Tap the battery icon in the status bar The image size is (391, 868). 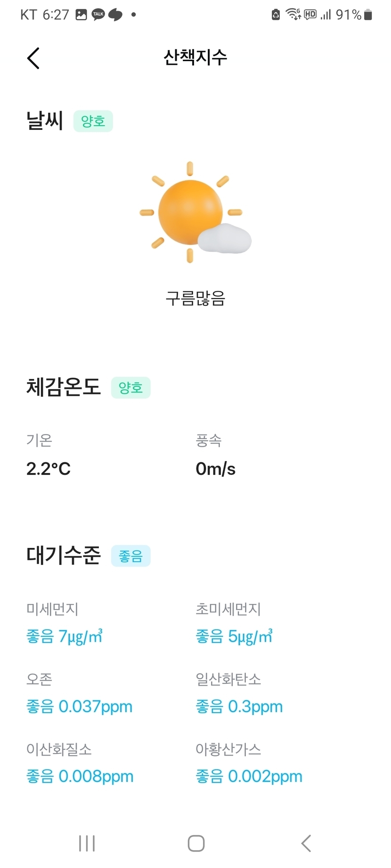(x=368, y=15)
